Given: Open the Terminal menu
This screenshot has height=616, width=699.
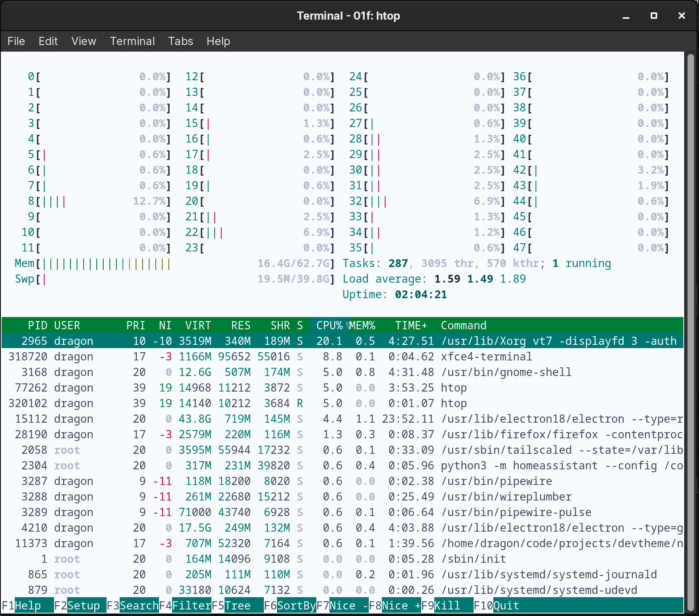Looking at the screenshot, I should pyautogui.click(x=132, y=41).
